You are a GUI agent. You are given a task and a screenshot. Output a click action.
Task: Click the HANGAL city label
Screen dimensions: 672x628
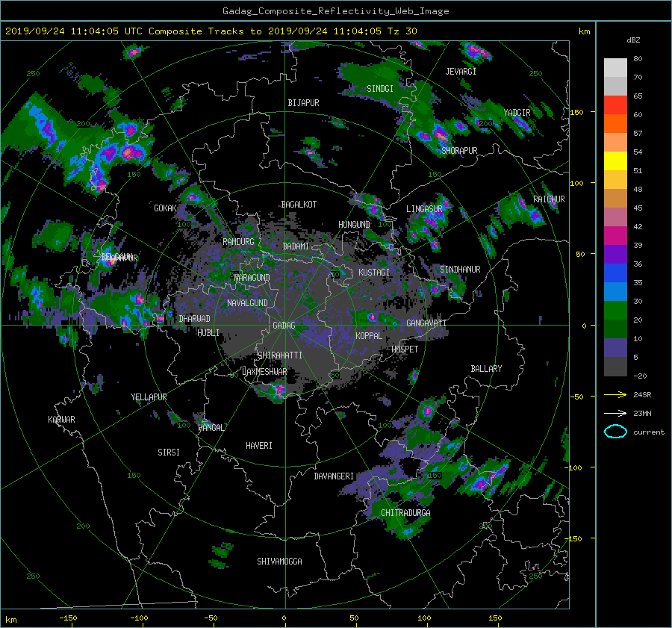click(211, 428)
